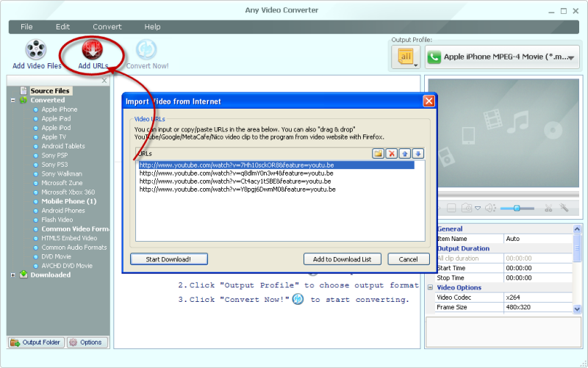Click the Add to Download List button

pyautogui.click(x=342, y=259)
